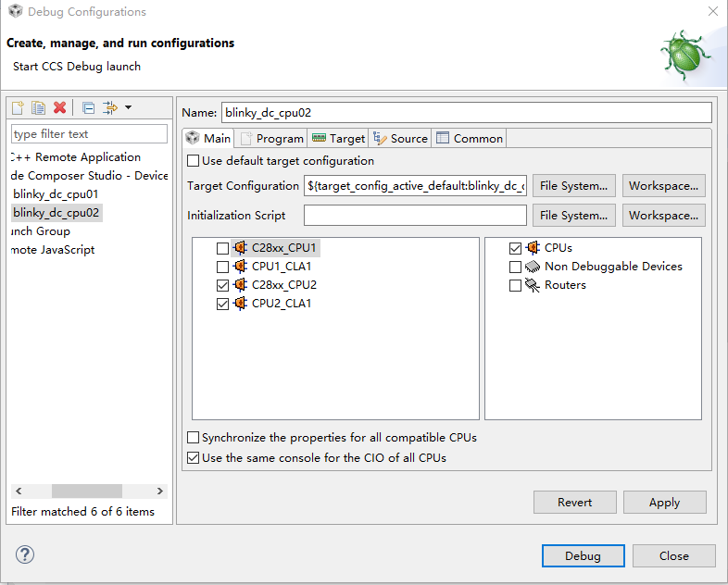Screen dimensions: 728x585
Task: Uncheck Use the same console for CIO
Action: (x=194, y=457)
